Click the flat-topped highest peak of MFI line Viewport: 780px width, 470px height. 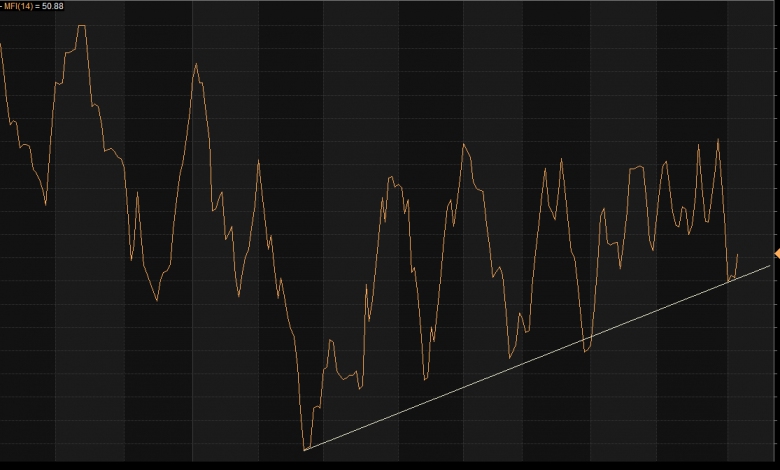81,26
